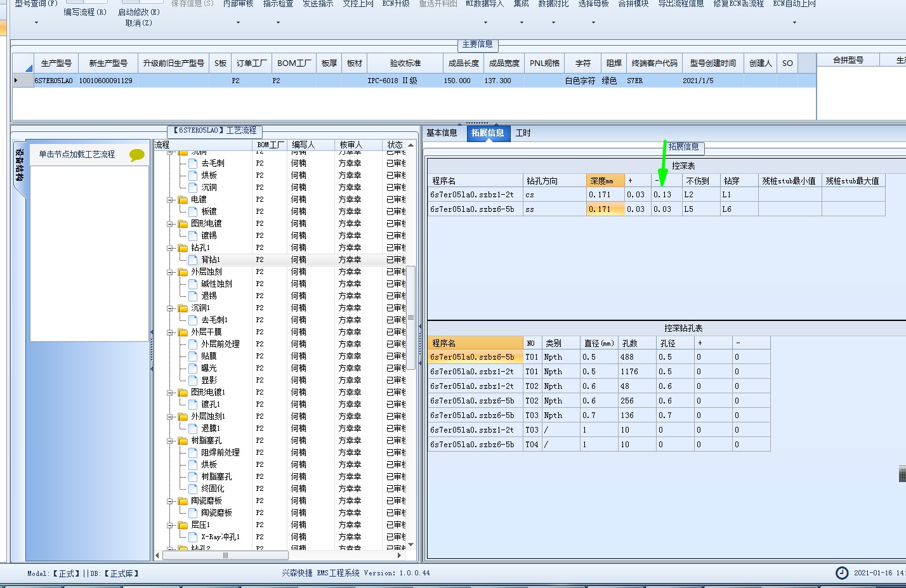The width and height of the screenshot is (906, 588).
Task: Click the clock icon in status bar
Action: [x=841, y=573]
